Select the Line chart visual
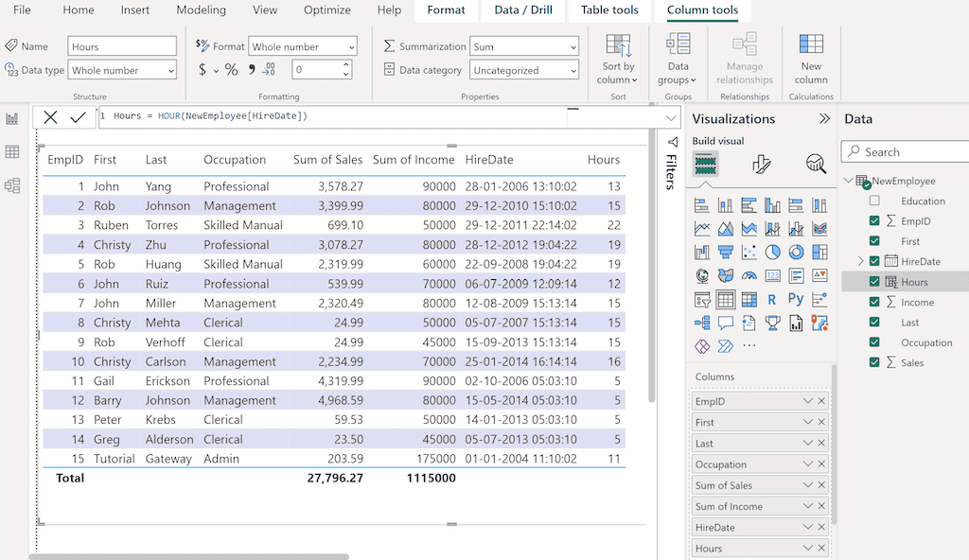 703,228
